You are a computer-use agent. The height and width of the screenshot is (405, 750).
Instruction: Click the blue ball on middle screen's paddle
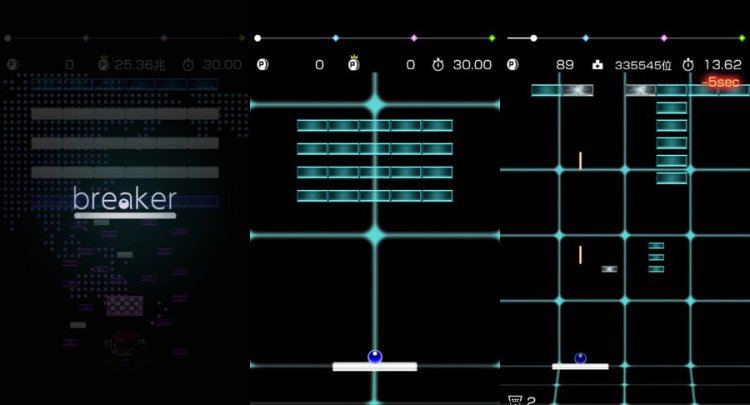click(x=375, y=357)
